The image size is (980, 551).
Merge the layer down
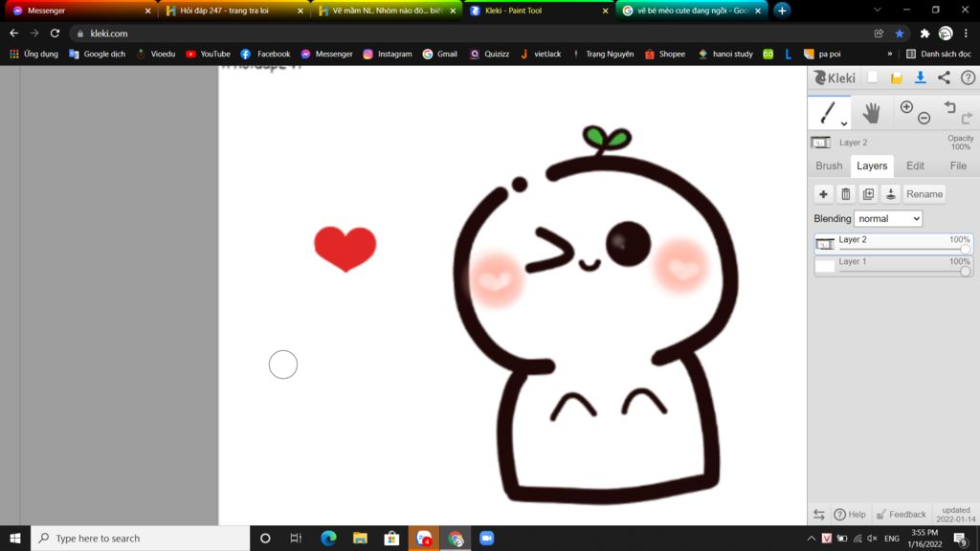click(x=891, y=194)
